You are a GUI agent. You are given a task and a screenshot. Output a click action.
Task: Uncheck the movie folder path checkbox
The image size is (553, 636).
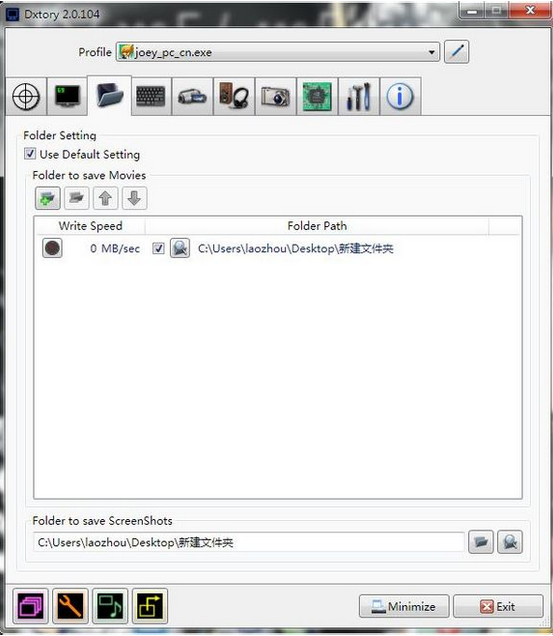158,248
